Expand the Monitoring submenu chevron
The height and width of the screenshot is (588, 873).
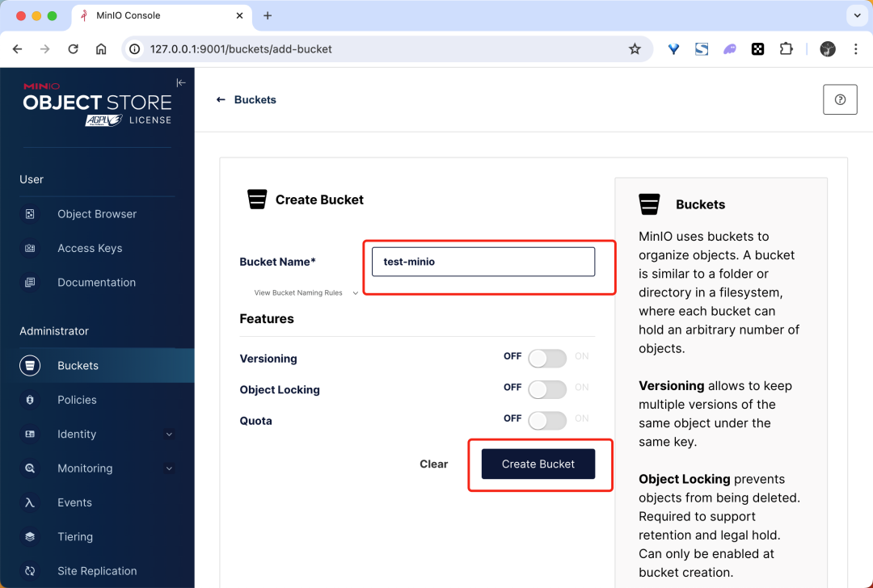(x=169, y=468)
